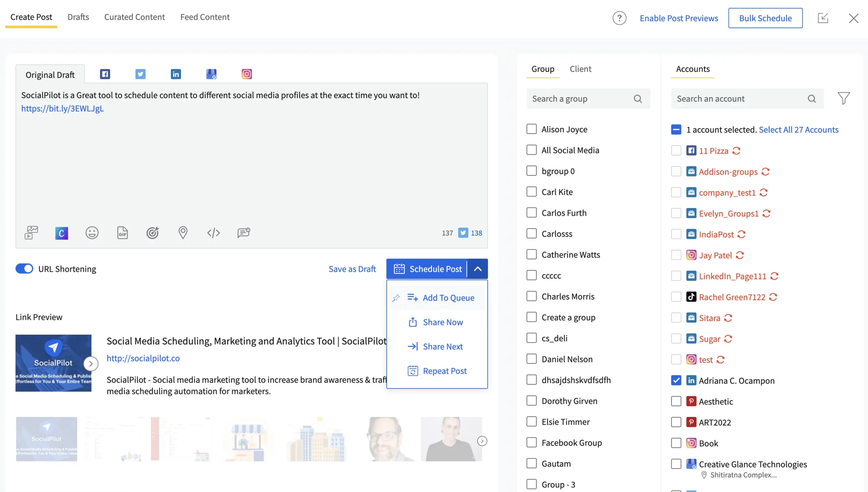The width and height of the screenshot is (868, 492).
Task: Open the Twitter post customization tab
Action: tap(140, 74)
